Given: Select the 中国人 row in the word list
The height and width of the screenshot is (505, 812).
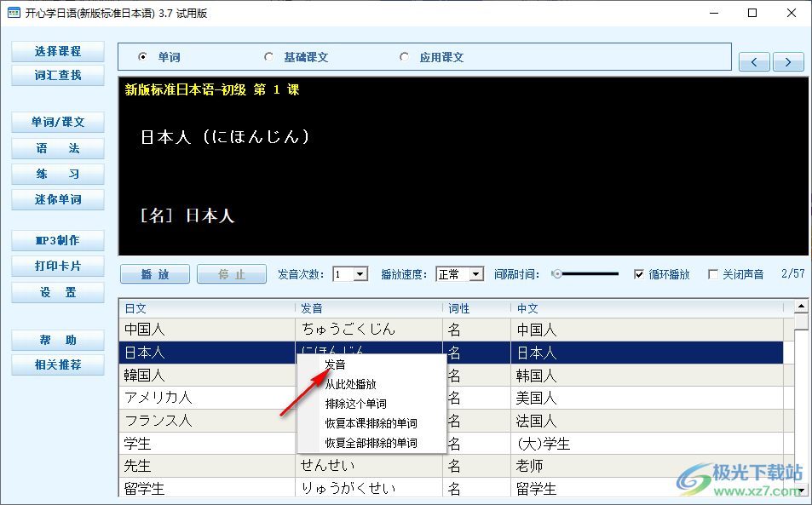Looking at the screenshot, I should (452, 330).
